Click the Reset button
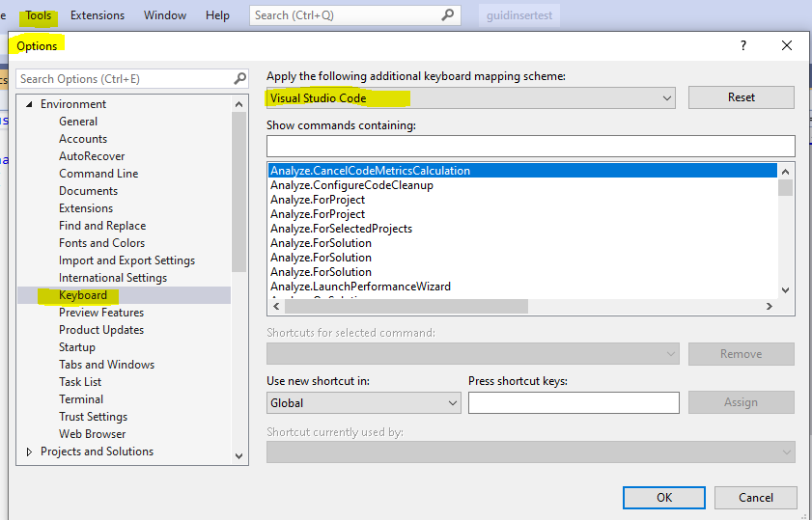The image size is (812, 520). [742, 97]
